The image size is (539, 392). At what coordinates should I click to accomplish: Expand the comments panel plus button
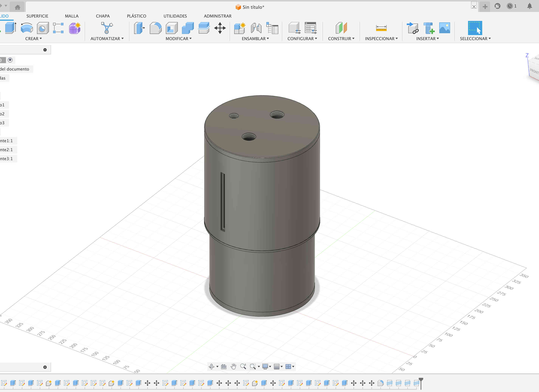click(x=45, y=367)
